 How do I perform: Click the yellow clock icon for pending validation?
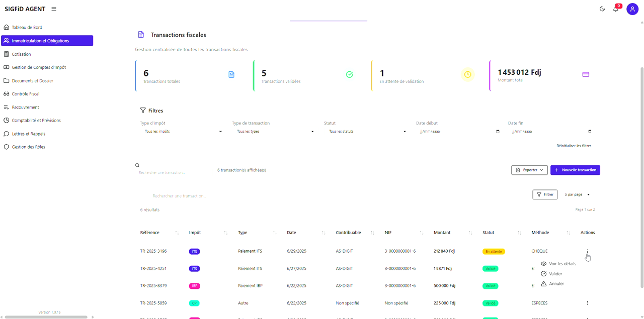pos(467,74)
